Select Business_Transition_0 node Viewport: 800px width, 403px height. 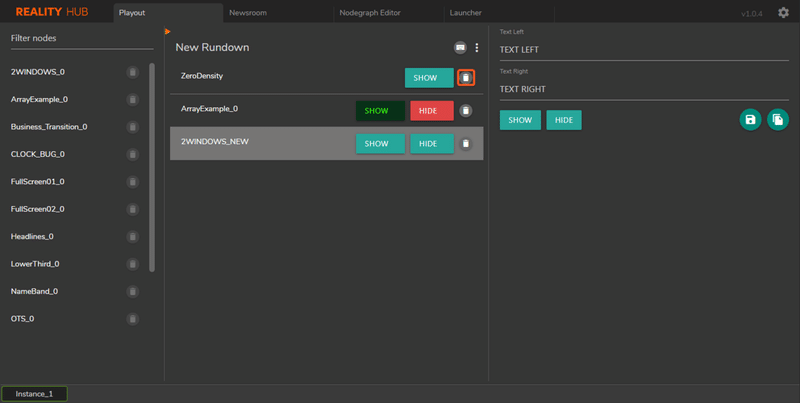(49, 127)
